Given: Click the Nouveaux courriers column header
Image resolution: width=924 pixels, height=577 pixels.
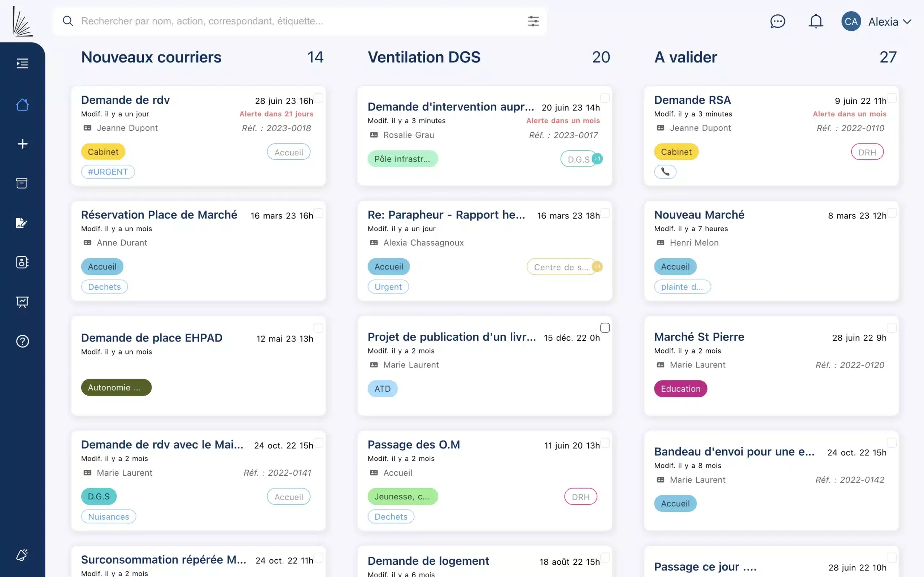Looking at the screenshot, I should (151, 57).
